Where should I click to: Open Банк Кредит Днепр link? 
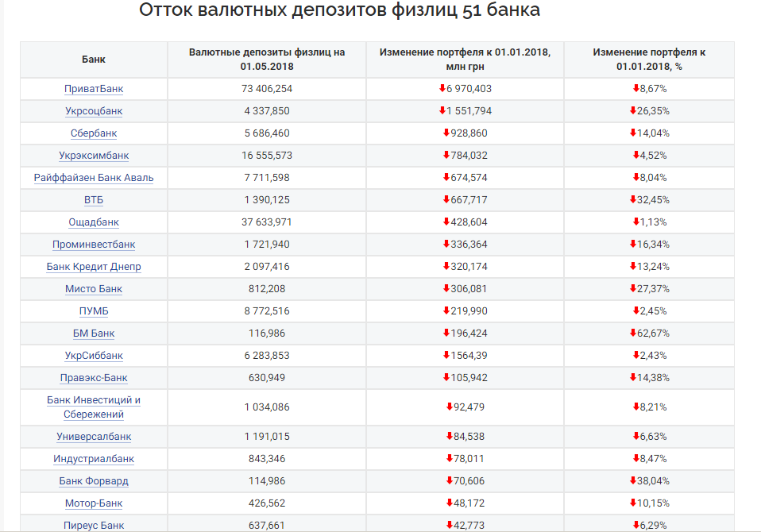tap(94, 267)
